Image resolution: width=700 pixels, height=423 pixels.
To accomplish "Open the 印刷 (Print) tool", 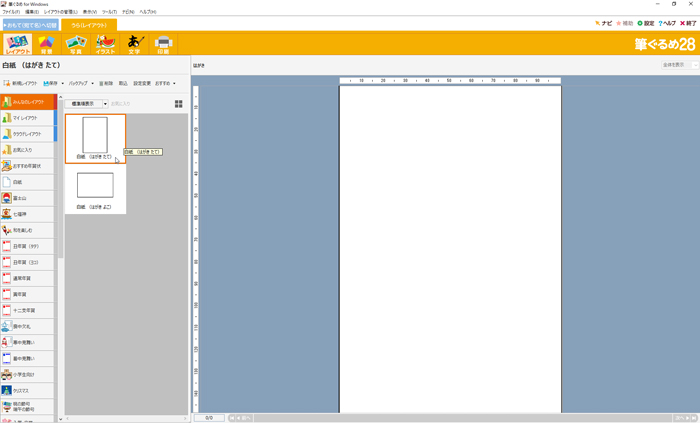I will pos(164,43).
